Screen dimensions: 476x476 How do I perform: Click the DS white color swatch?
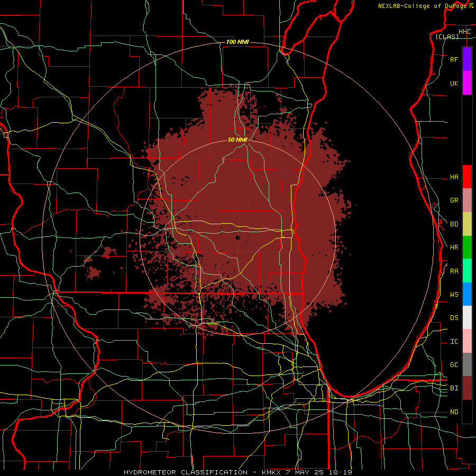(x=467, y=317)
